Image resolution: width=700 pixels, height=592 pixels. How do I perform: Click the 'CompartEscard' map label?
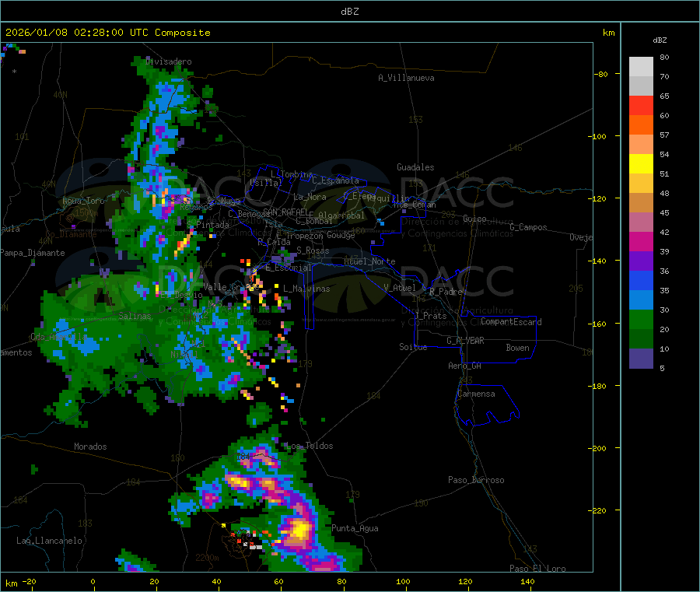click(511, 322)
